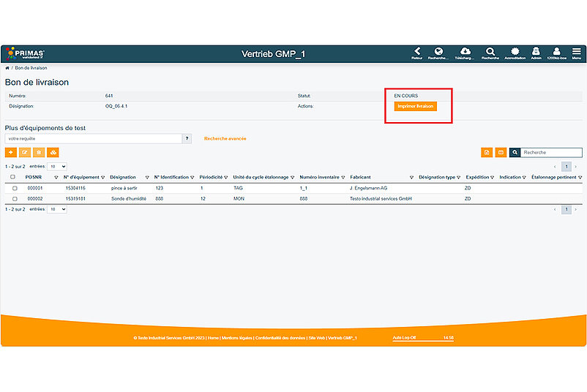
Task: Click the question mark help button
Action: [187, 139]
